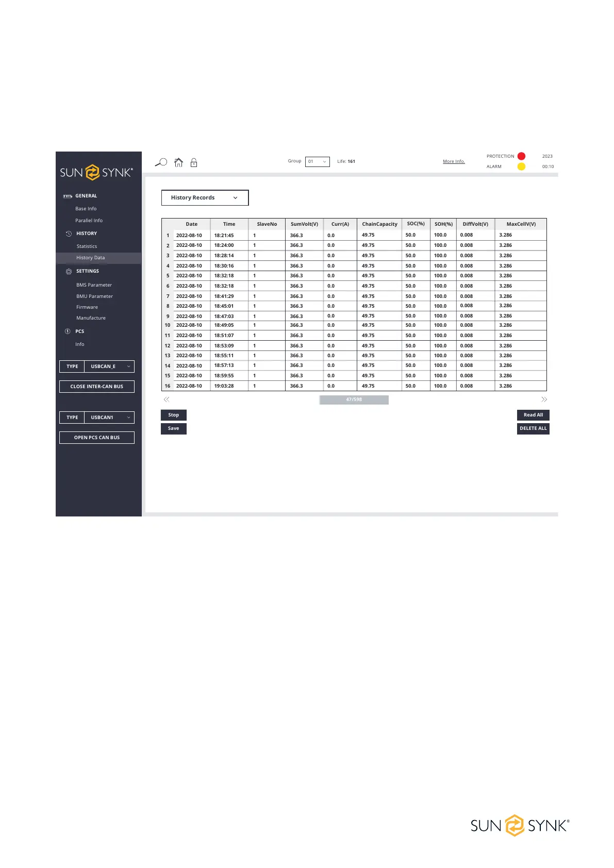Image resolution: width=614 pixels, height=868 pixels.
Task: Click the Stop button
Action: coord(174,415)
